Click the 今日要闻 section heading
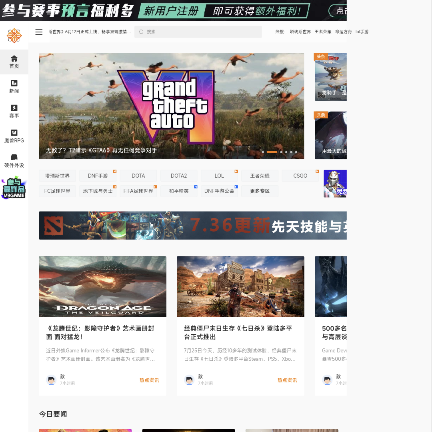This screenshot has height=432, width=432. coord(53,414)
